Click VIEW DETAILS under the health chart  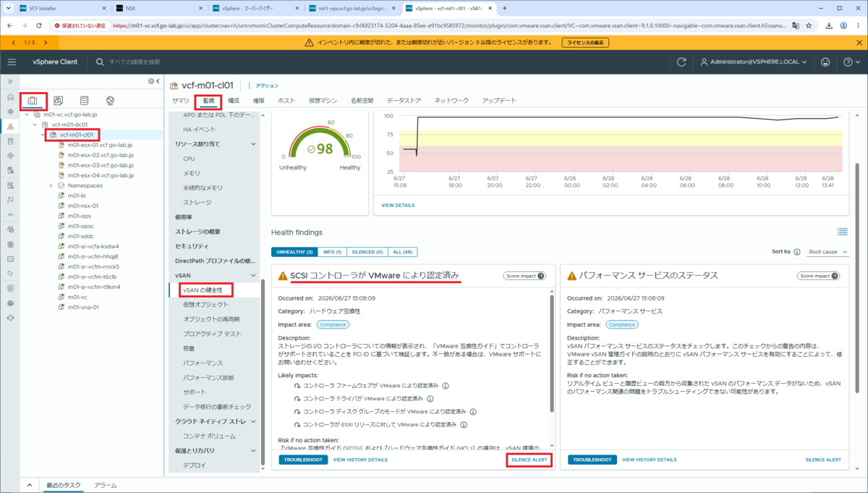tap(398, 205)
